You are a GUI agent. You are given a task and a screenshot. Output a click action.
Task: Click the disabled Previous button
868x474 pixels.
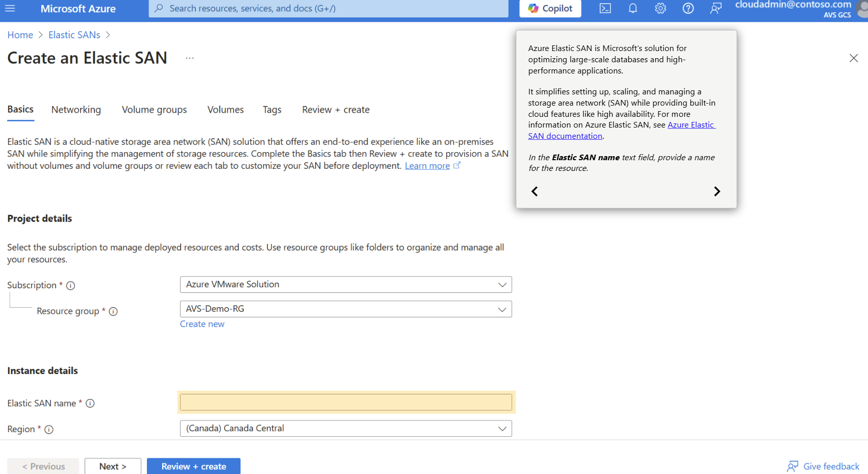click(43, 466)
